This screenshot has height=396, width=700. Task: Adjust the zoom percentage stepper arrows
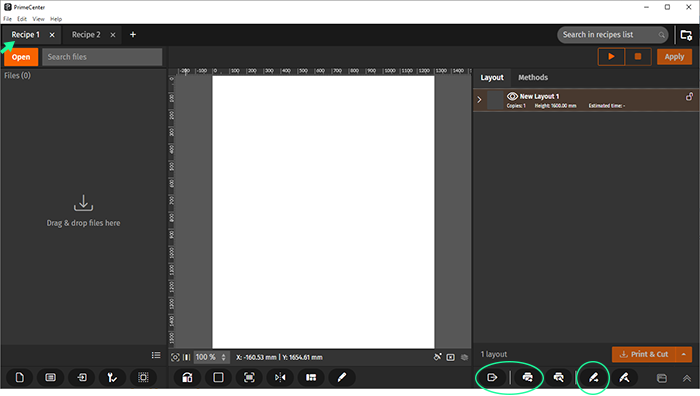224,358
